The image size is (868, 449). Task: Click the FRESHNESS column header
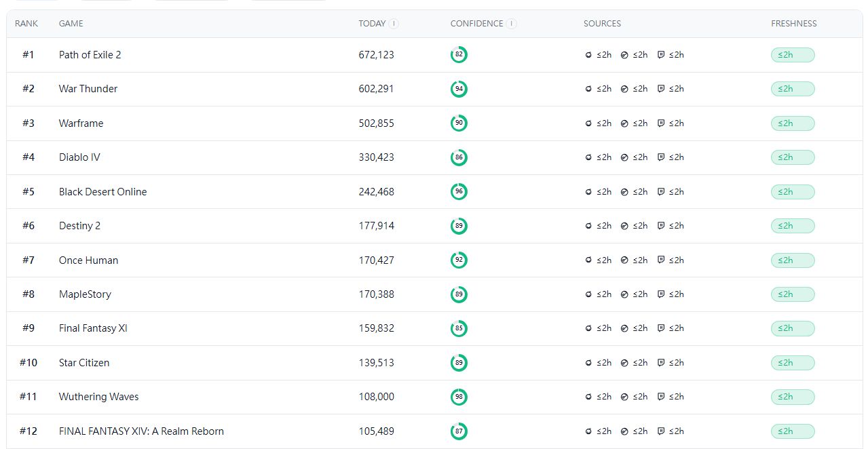pyautogui.click(x=793, y=24)
